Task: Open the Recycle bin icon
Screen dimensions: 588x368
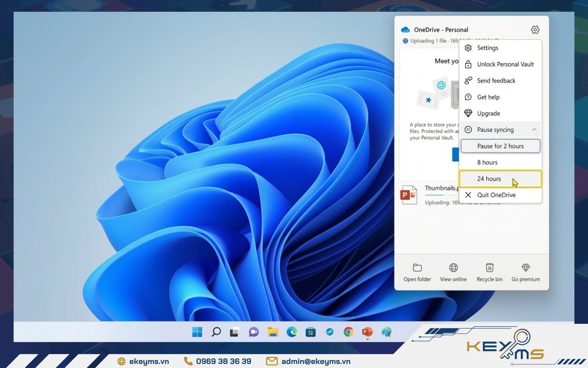Action: [x=490, y=268]
